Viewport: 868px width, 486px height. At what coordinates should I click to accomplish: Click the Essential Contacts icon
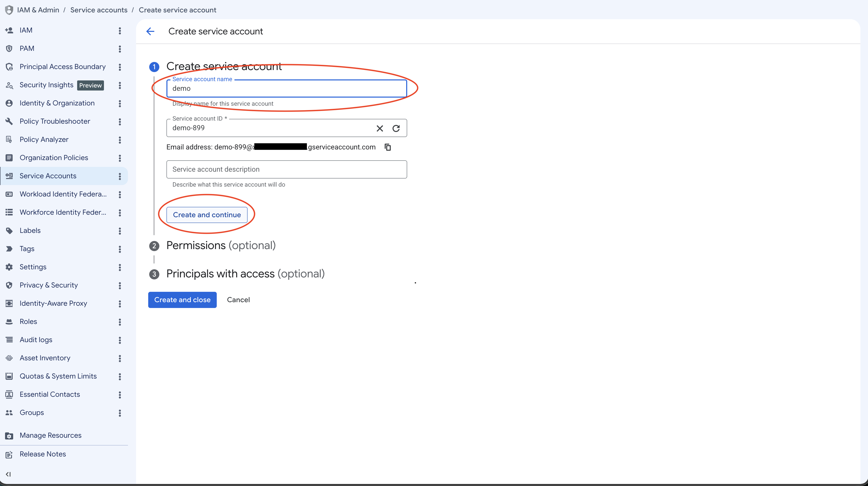(9, 394)
